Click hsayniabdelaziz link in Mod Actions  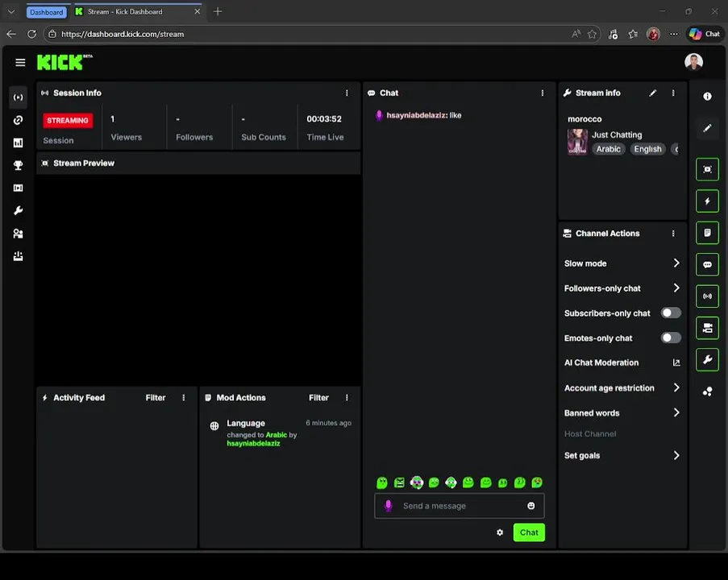(x=253, y=444)
